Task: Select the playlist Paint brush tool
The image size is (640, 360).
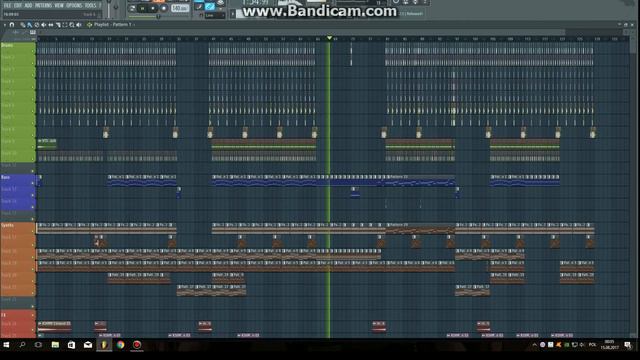Action: pos(29,25)
